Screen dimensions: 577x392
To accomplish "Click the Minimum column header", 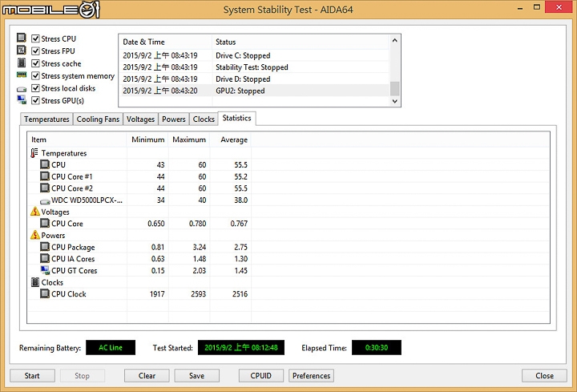I will coord(147,139).
